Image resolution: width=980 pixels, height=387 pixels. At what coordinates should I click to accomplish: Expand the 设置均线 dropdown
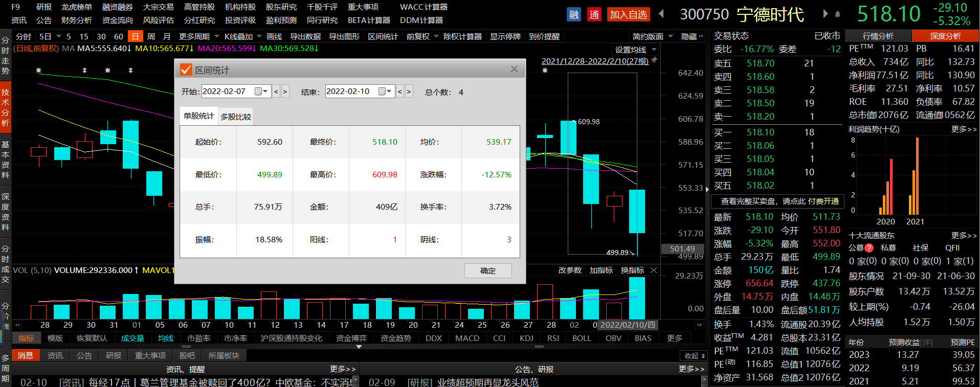click(x=654, y=50)
